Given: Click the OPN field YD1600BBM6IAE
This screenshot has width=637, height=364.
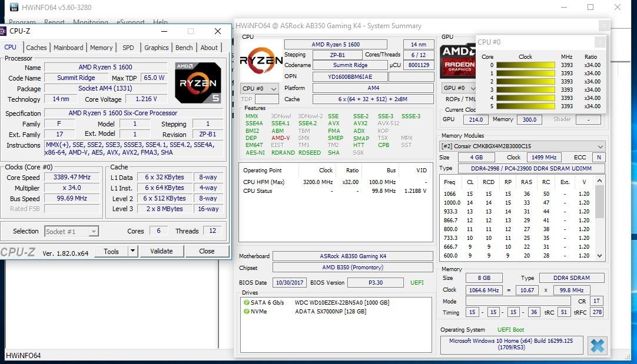Looking at the screenshot, I should coord(350,76).
